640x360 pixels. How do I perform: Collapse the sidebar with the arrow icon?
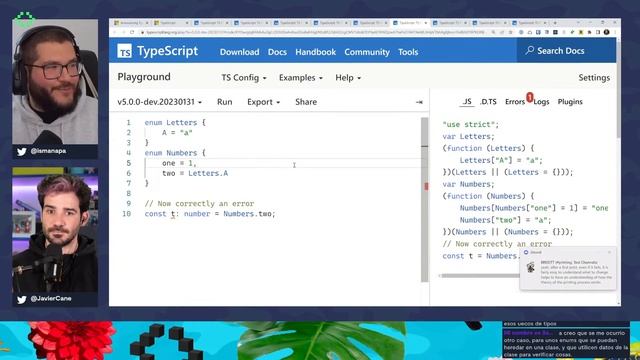click(x=419, y=102)
